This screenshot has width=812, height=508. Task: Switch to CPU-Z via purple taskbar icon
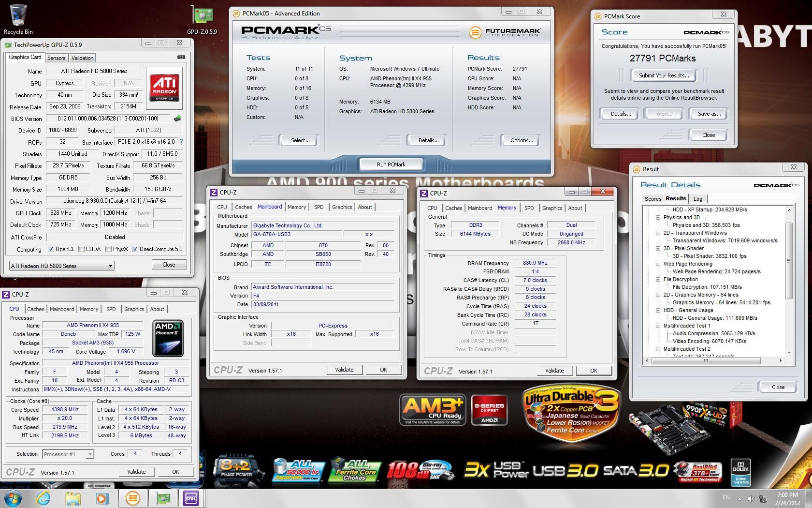pos(191,498)
